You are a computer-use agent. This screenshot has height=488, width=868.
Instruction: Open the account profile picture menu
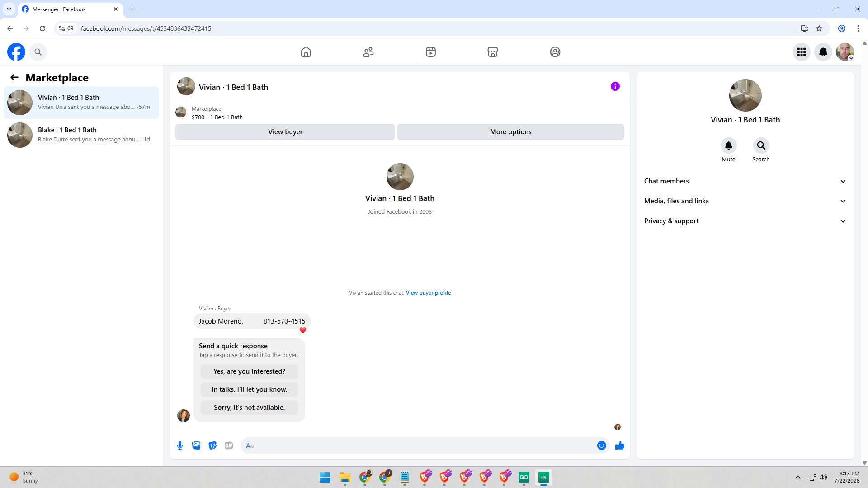845,52
